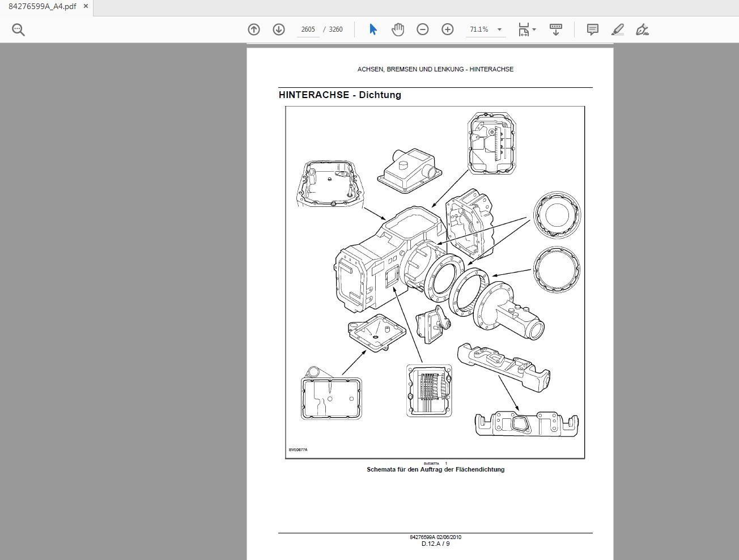Hide the toolbar using the collapse icon
The height and width of the screenshot is (560, 739).
click(x=555, y=29)
